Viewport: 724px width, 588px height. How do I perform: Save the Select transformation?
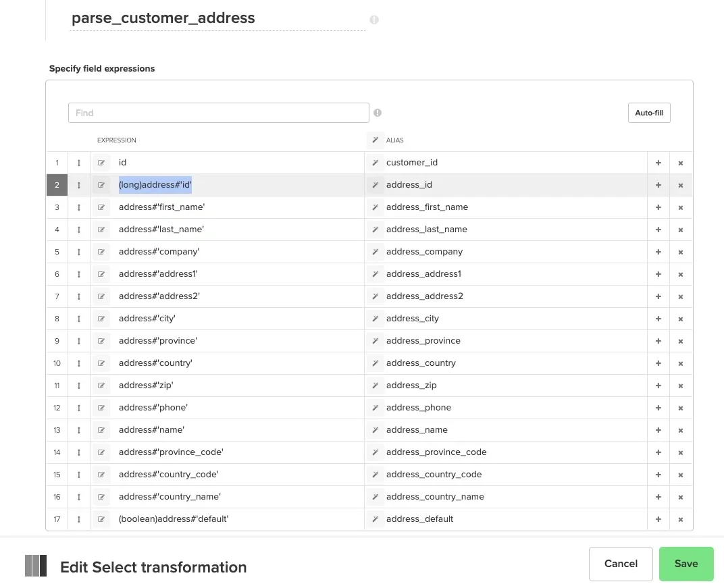click(686, 563)
